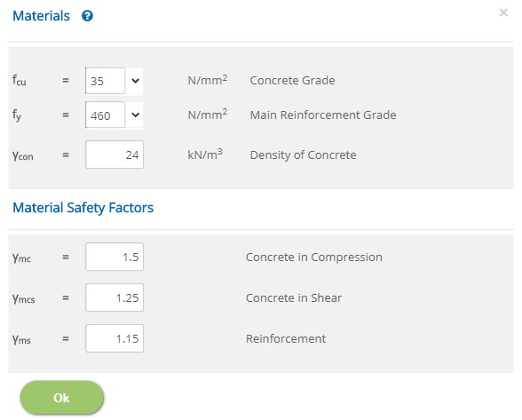
Task: Select the density of concrete input field
Action: [x=115, y=155]
